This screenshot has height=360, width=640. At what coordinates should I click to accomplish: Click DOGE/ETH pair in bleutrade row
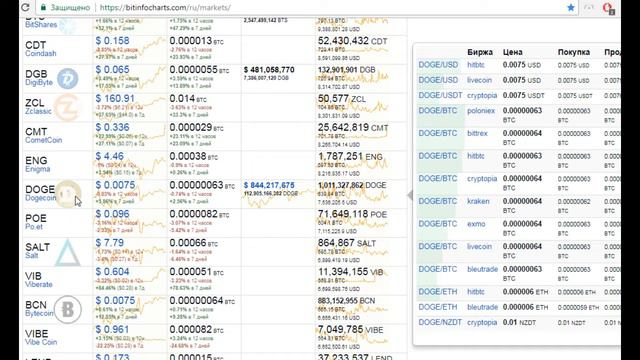[x=438, y=307]
